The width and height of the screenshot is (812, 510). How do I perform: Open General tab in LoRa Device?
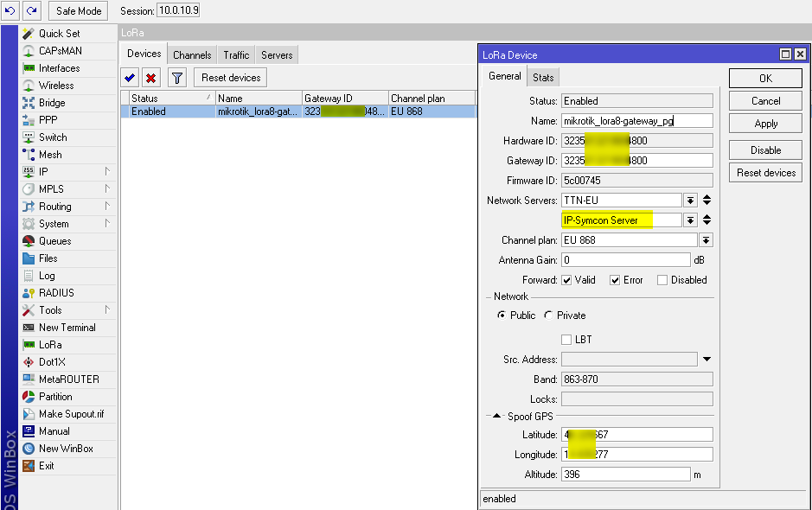click(x=504, y=76)
